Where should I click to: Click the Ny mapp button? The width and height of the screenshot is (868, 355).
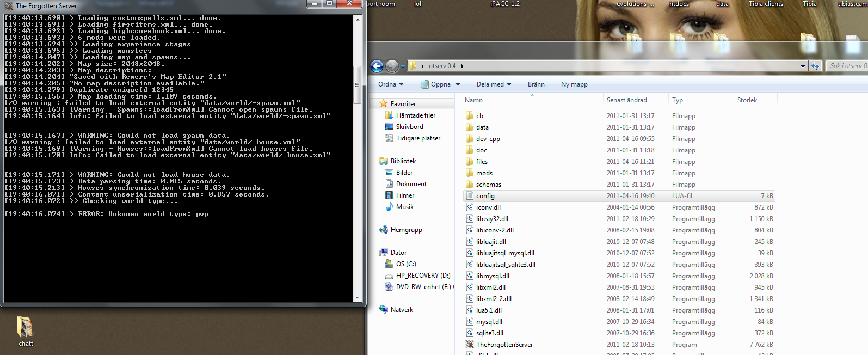point(574,84)
